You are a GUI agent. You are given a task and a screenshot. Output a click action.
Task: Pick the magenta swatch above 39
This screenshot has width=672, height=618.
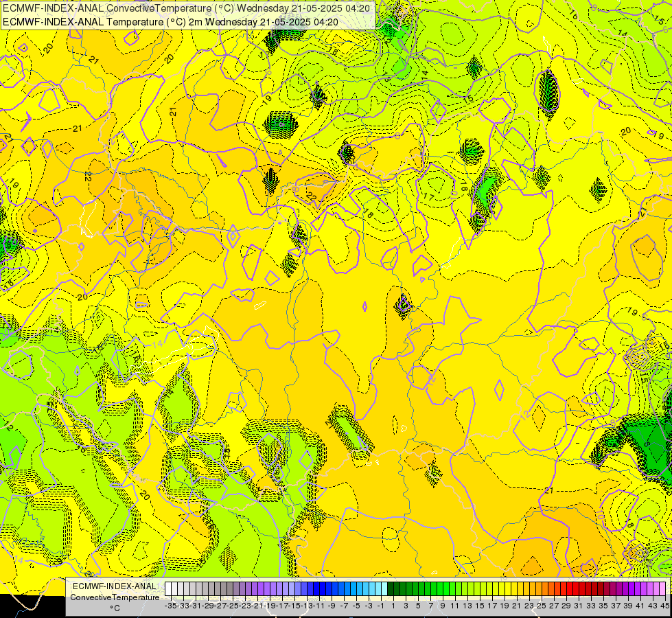(626, 589)
